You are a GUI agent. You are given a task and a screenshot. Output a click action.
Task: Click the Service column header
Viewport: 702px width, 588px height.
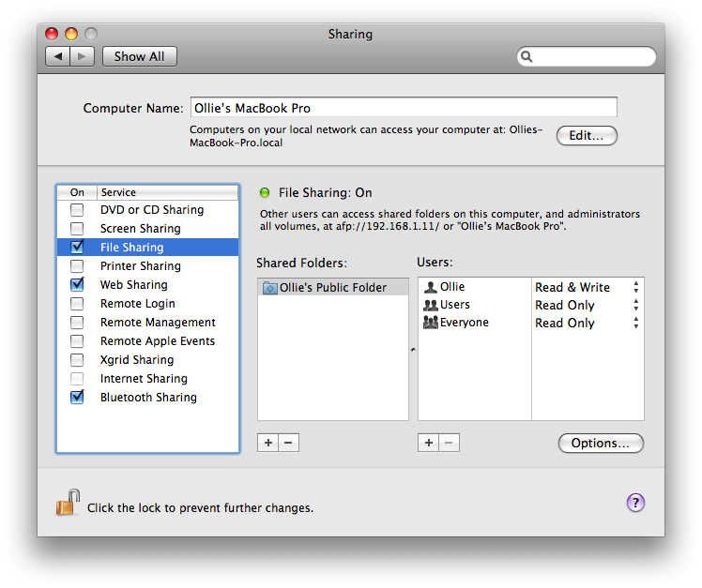click(x=167, y=192)
